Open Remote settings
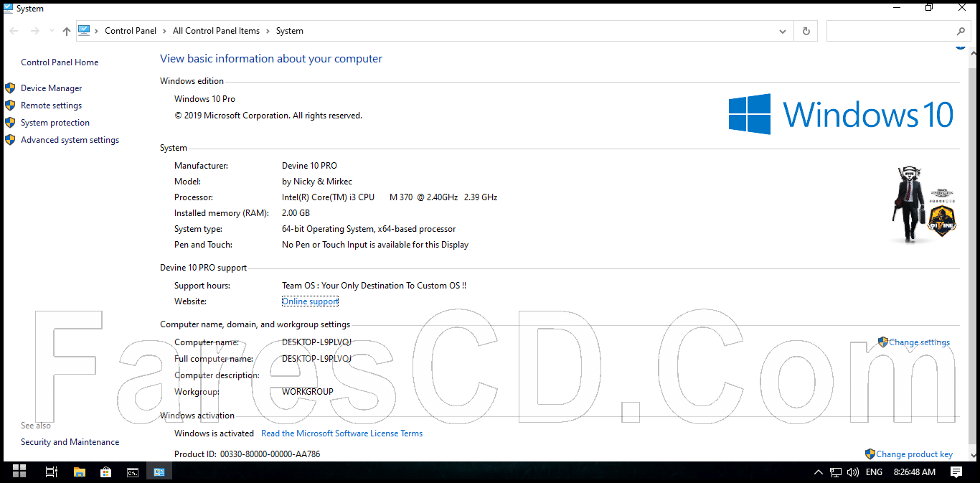Viewport: 980px width, 483px height. click(x=51, y=105)
